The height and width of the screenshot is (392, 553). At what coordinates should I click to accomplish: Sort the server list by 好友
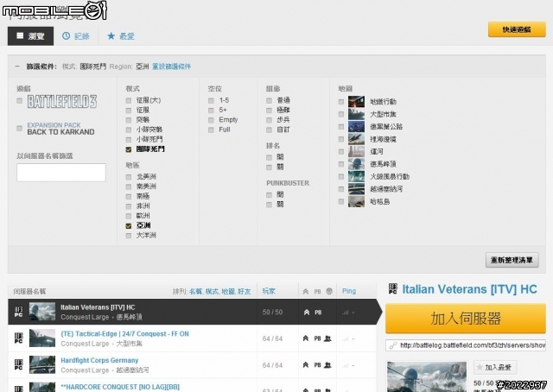point(244,292)
